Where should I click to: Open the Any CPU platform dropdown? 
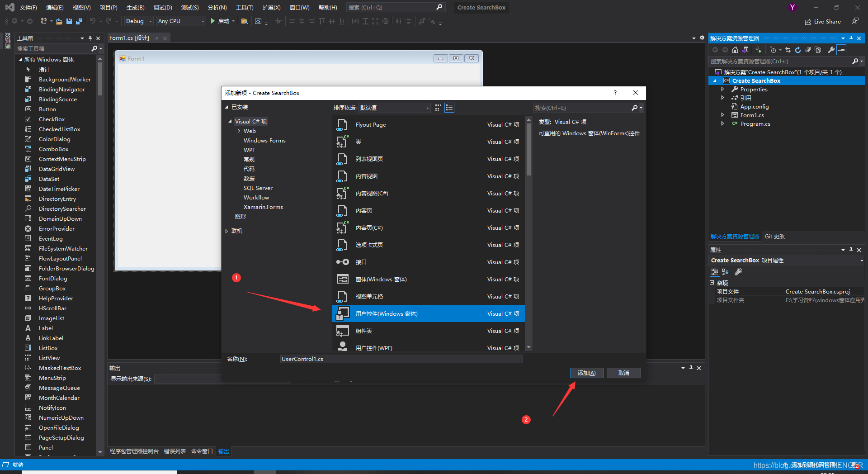click(181, 21)
